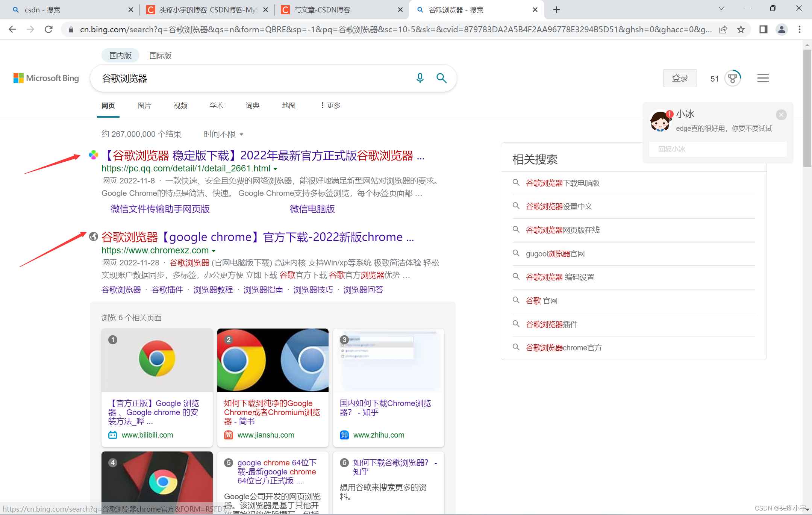Image resolution: width=812 pixels, height=515 pixels.
Task: Open the 更多 search options menu
Action: [332, 106]
